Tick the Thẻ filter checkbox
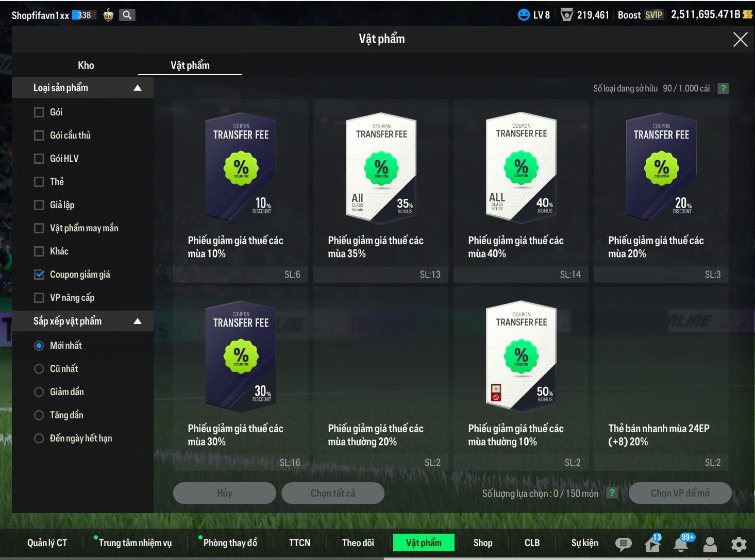The image size is (755, 560). click(x=39, y=182)
